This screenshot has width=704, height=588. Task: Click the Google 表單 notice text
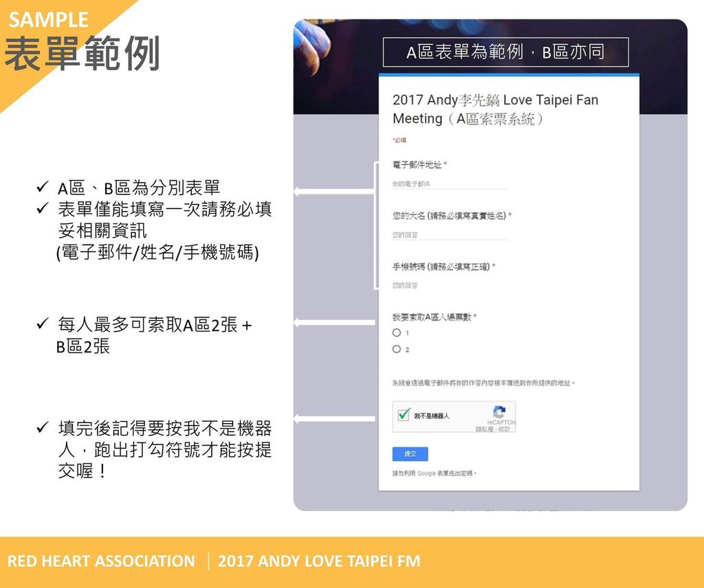434,473
